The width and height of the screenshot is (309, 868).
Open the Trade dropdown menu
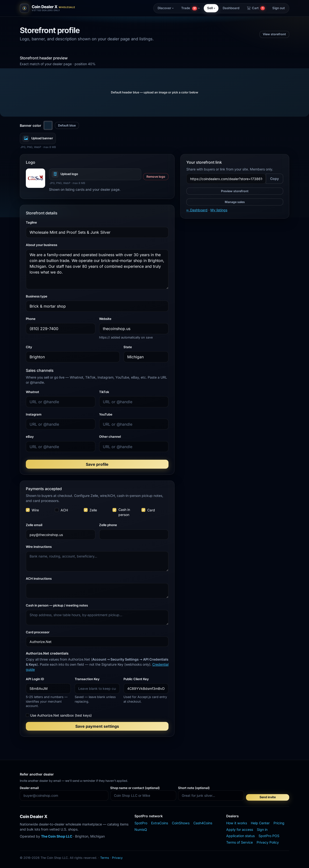(190, 8)
